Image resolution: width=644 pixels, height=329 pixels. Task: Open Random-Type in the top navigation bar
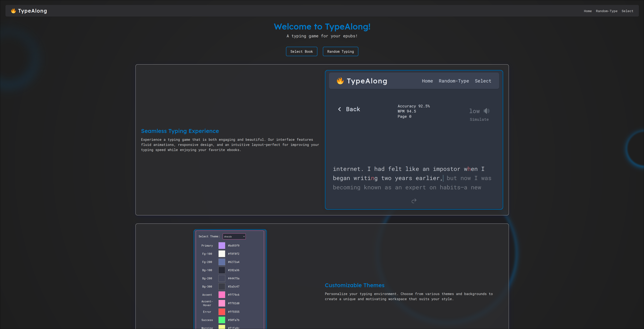pos(606,11)
